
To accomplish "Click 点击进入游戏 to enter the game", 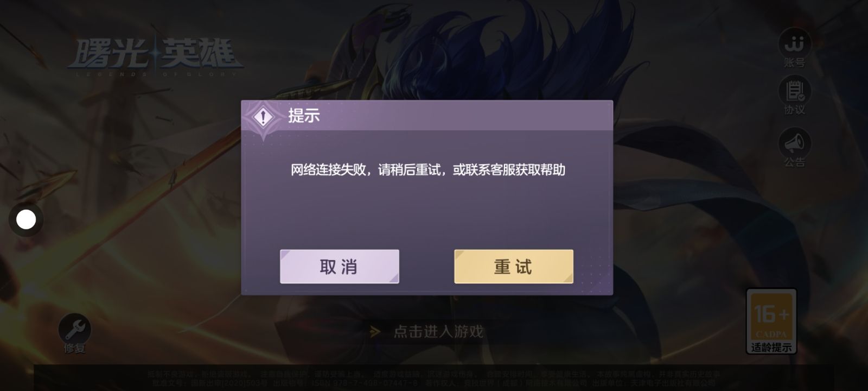I will tap(438, 331).
